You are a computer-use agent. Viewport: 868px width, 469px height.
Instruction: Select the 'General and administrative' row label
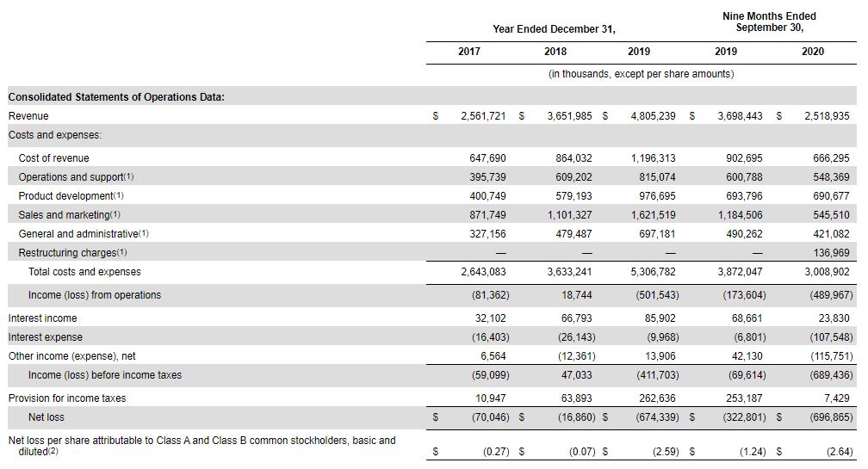(84, 234)
